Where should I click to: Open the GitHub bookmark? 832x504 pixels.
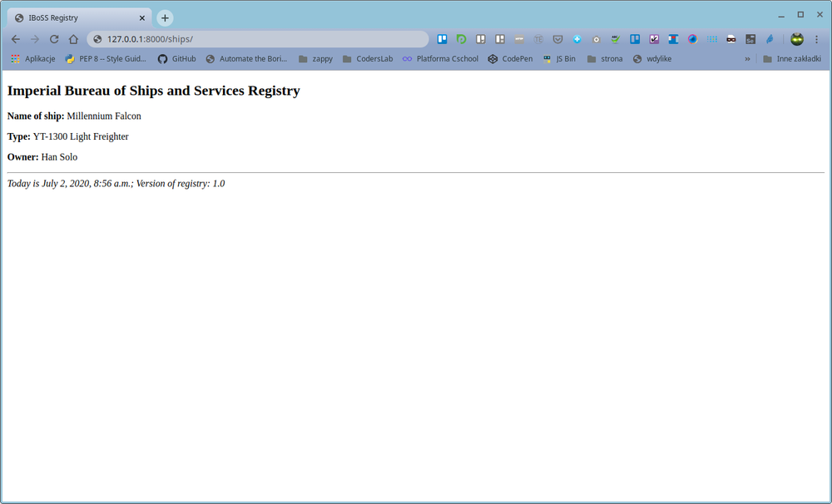[176, 59]
